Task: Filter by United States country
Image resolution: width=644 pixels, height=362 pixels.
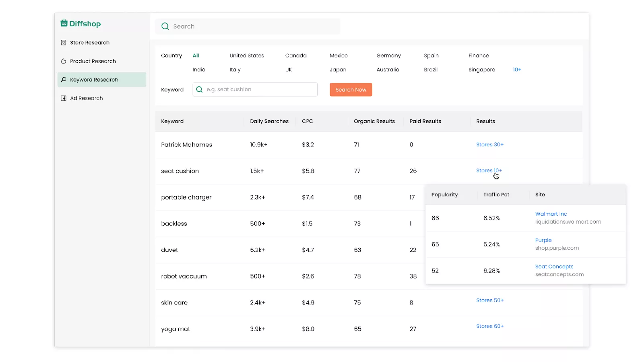Action: (x=247, y=56)
